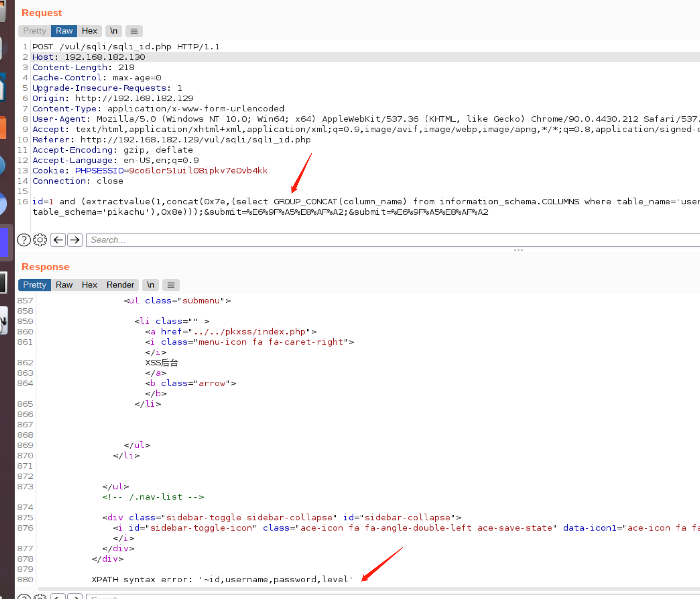Click the Origin header line

tap(113, 98)
